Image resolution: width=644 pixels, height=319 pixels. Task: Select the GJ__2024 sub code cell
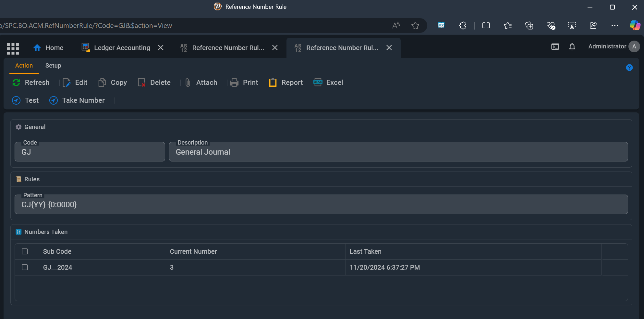(x=103, y=267)
